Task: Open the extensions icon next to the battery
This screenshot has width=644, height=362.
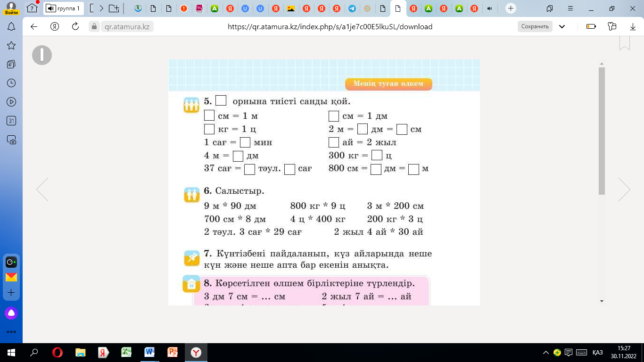Action: (612, 26)
